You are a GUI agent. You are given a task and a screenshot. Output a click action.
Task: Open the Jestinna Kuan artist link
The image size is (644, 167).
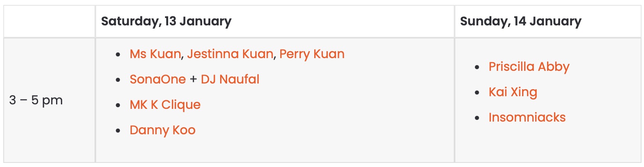230,54
